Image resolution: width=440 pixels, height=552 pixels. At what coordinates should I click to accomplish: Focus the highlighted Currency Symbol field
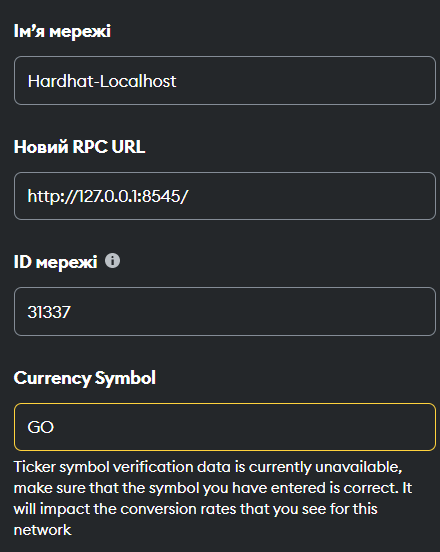[x=225, y=427]
